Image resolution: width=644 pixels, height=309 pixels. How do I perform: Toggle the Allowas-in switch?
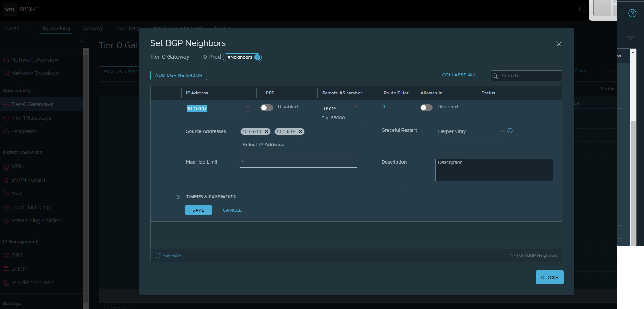click(x=426, y=108)
